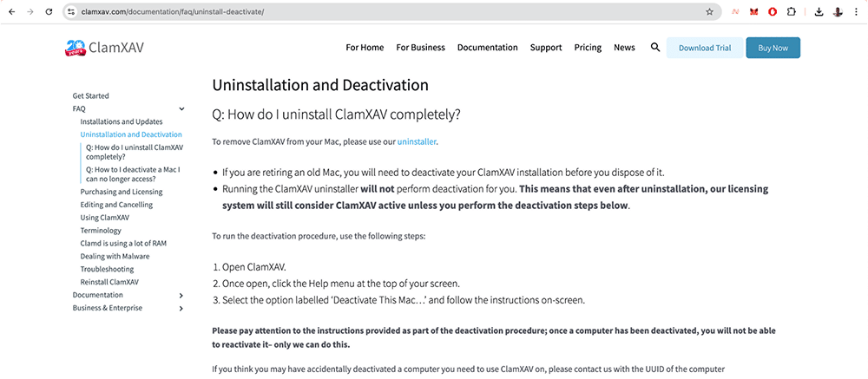Open Terminology sidebar link
This screenshot has width=868, height=379.
[101, 230]
